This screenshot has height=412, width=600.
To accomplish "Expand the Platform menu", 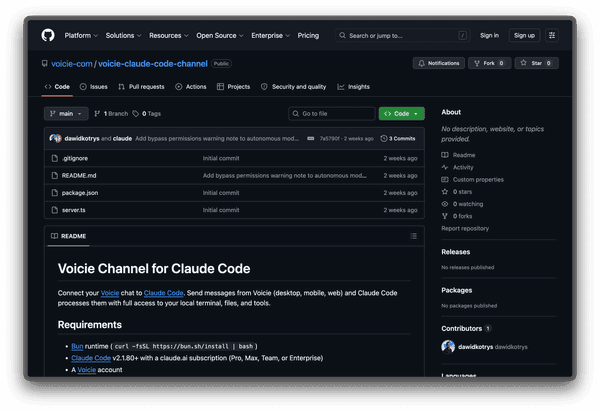I will [81, 36].
